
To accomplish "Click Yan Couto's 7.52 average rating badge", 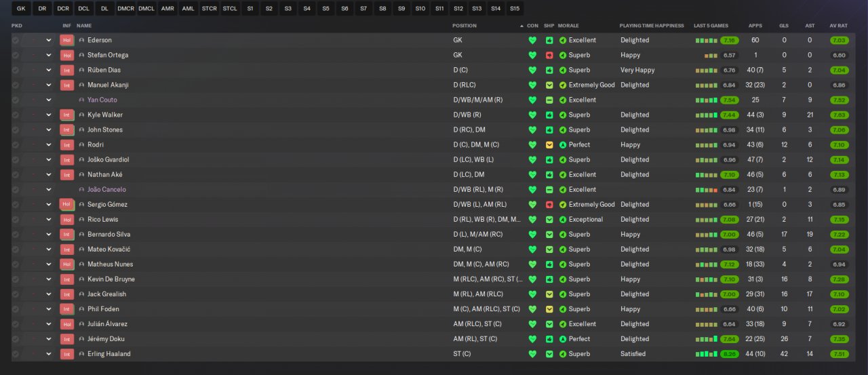I will (x=839, y=100).
